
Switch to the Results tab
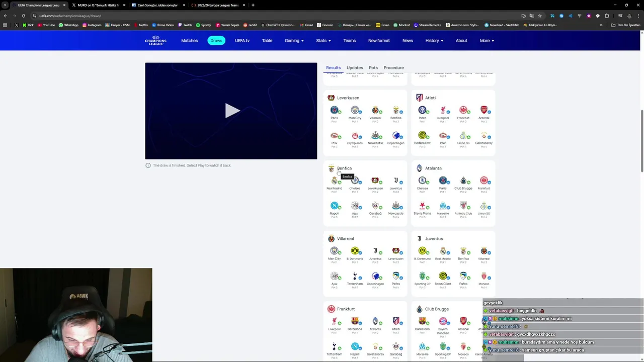(333, 67)
